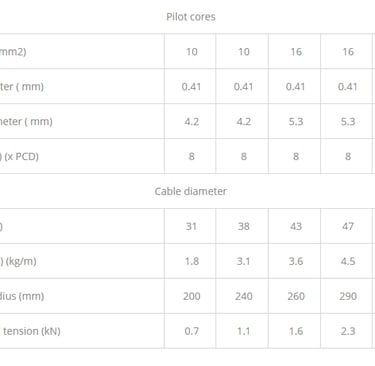Click the cable diameter value 47
This screenshot has height=366, width=375.
(348, 226)
